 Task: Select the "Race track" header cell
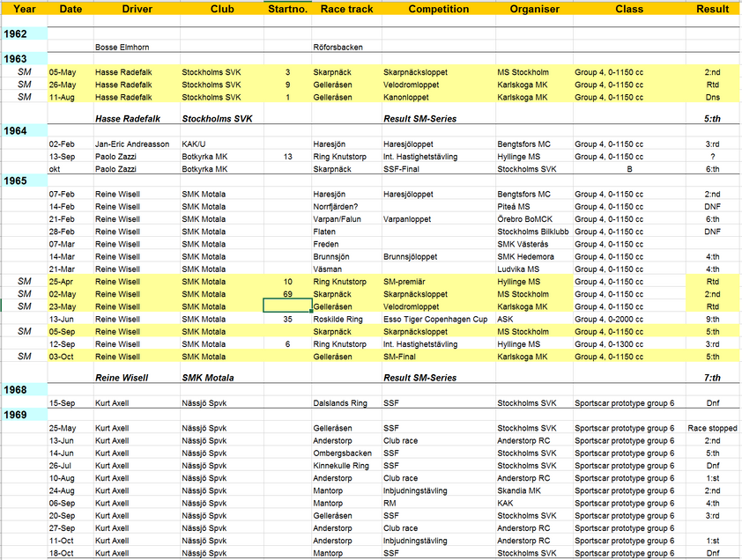[347, 9]
